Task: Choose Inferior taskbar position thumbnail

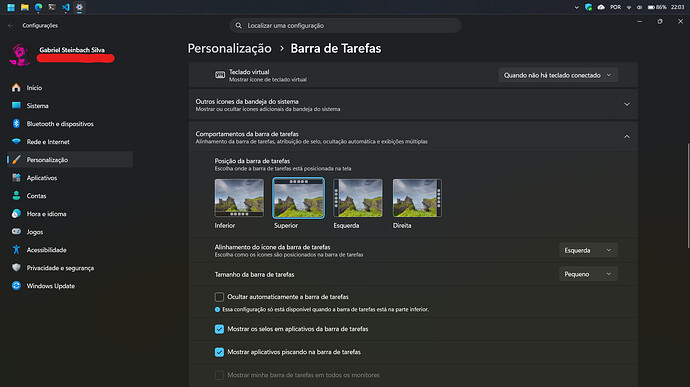Action: click(239, 198)
